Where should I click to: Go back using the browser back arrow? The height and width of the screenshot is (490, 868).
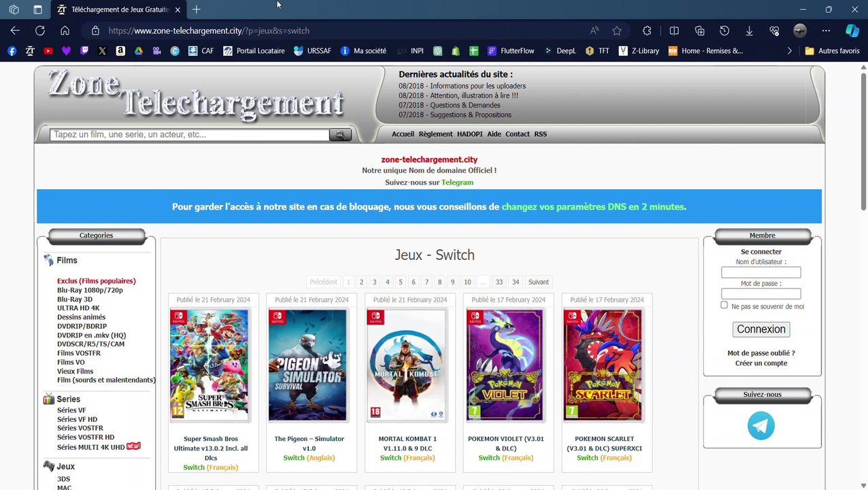[x=15, y=31]
